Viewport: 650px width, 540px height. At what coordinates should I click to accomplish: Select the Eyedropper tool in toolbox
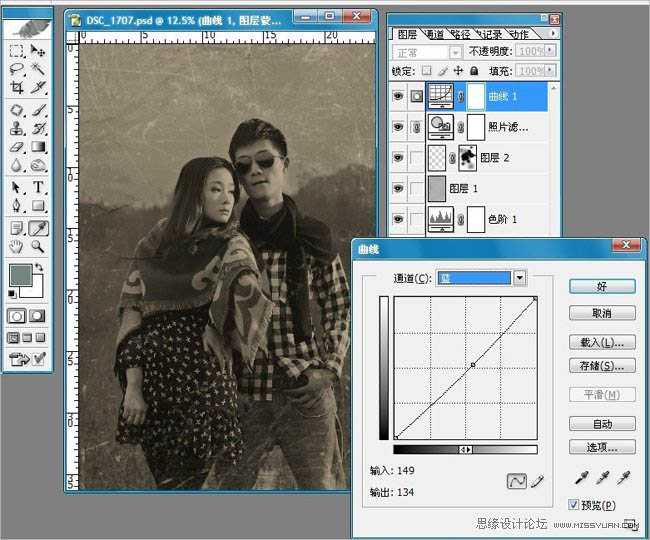coord(38,228)
